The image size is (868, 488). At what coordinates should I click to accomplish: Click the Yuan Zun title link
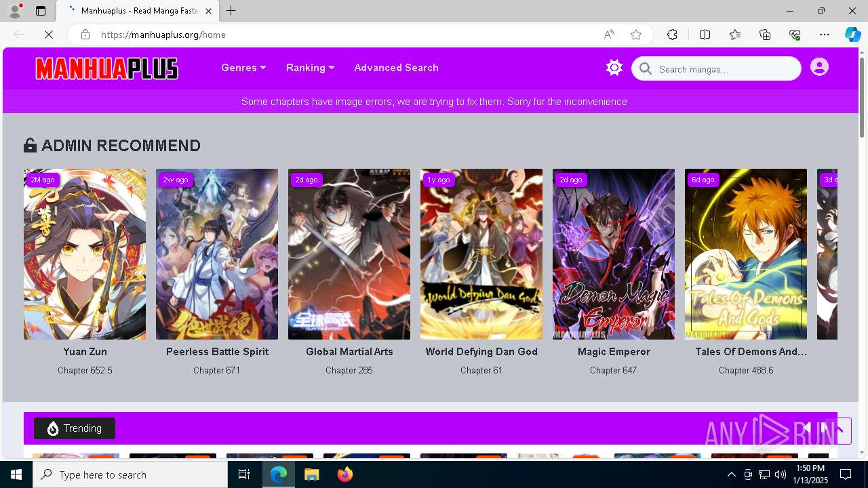85,352
